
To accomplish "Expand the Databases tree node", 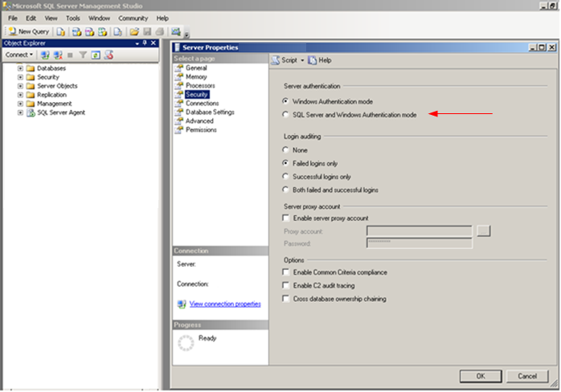I will pos(20,68).
